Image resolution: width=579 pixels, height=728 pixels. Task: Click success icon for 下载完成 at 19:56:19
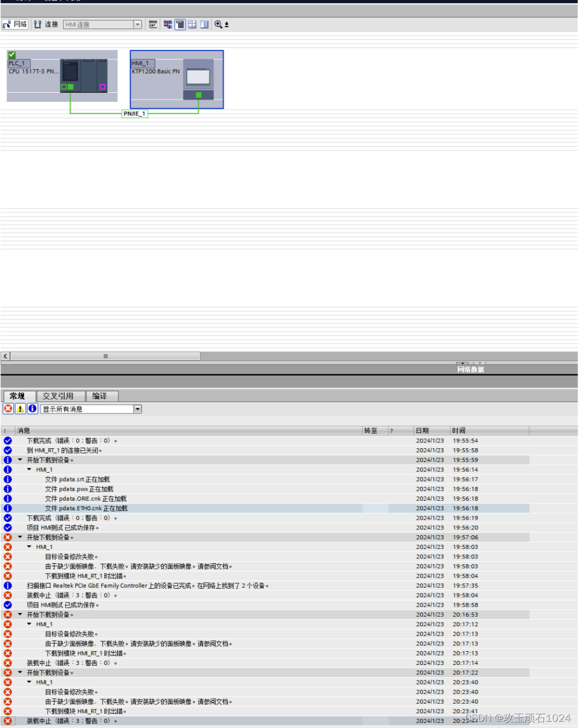[x=8, y=518]
